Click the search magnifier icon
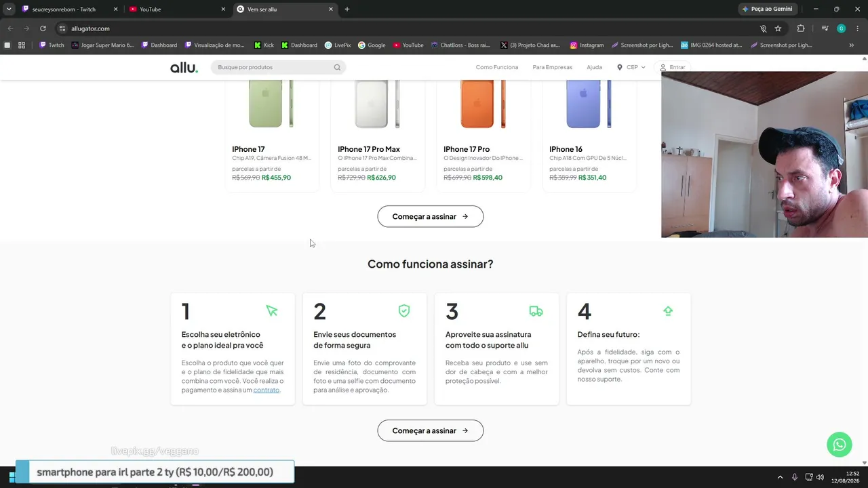Viewport: 868px width, 488px height. [x=337, y=68]
